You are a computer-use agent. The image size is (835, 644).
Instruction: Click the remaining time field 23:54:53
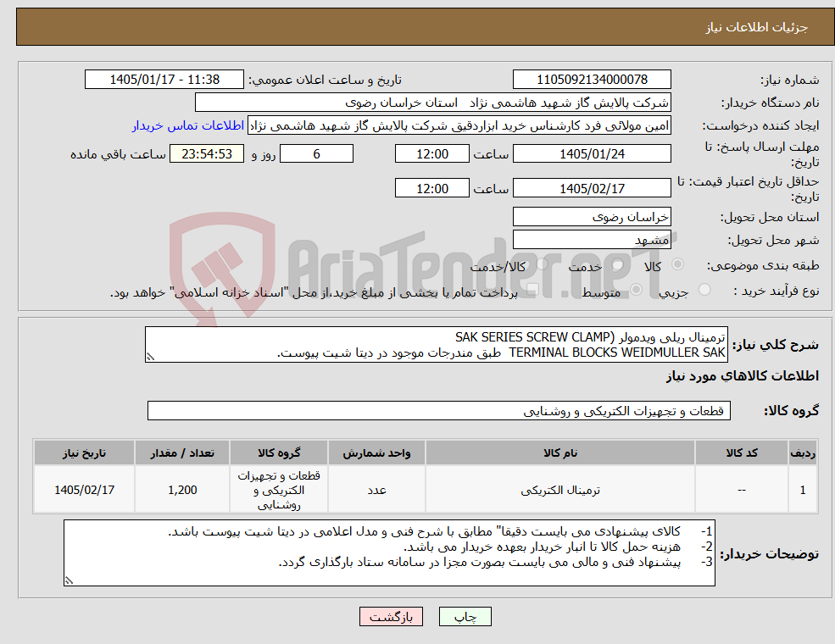pos(207,154)
